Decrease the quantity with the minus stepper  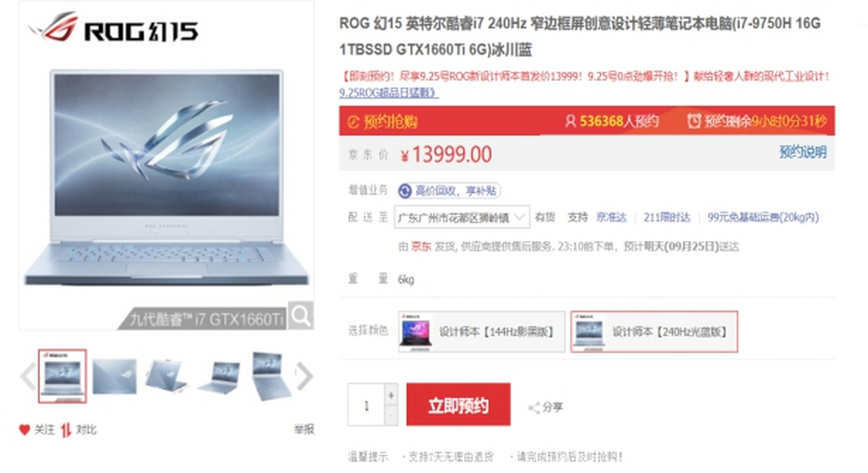click(x=391, y=416)
